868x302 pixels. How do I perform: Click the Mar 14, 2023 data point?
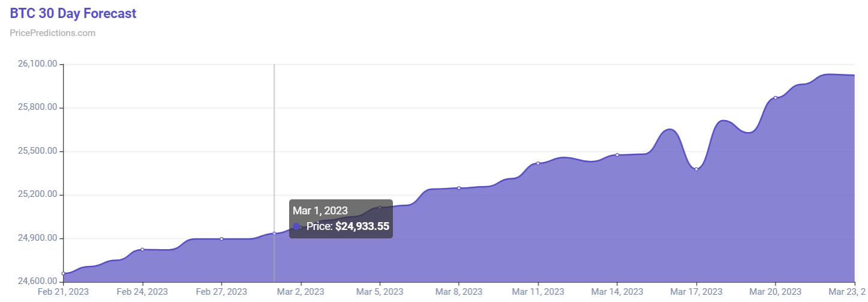coord(617,155)
